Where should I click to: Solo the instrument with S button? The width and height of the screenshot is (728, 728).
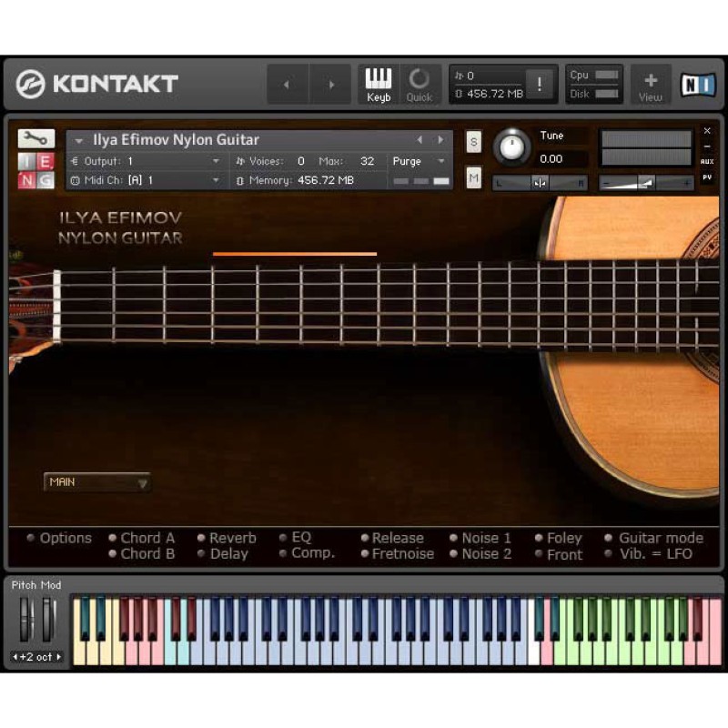473,141
